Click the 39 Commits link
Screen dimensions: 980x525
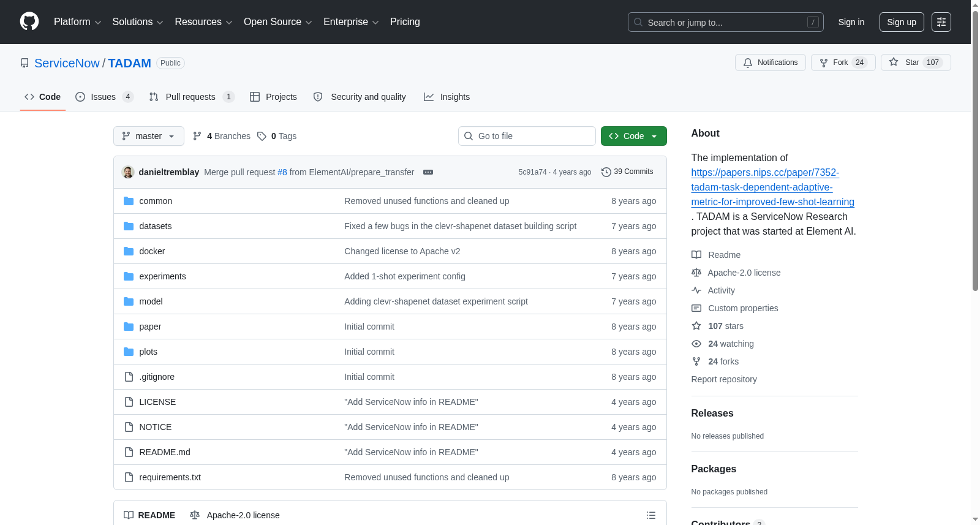[627, 172]
